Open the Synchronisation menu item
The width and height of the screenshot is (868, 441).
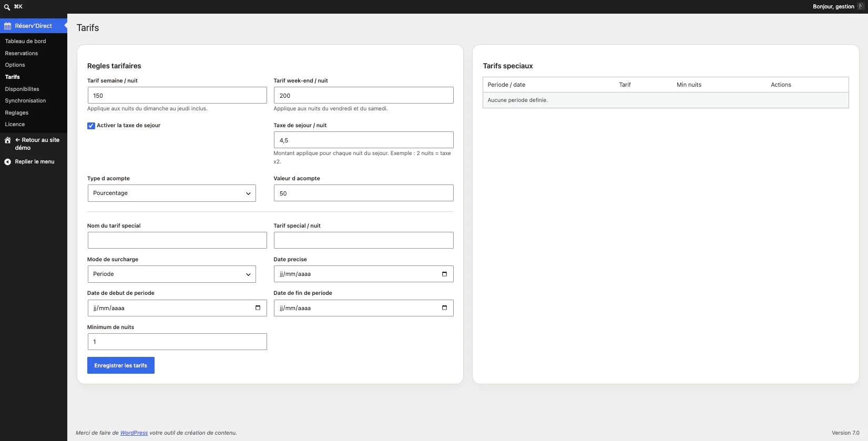(25, 101)
